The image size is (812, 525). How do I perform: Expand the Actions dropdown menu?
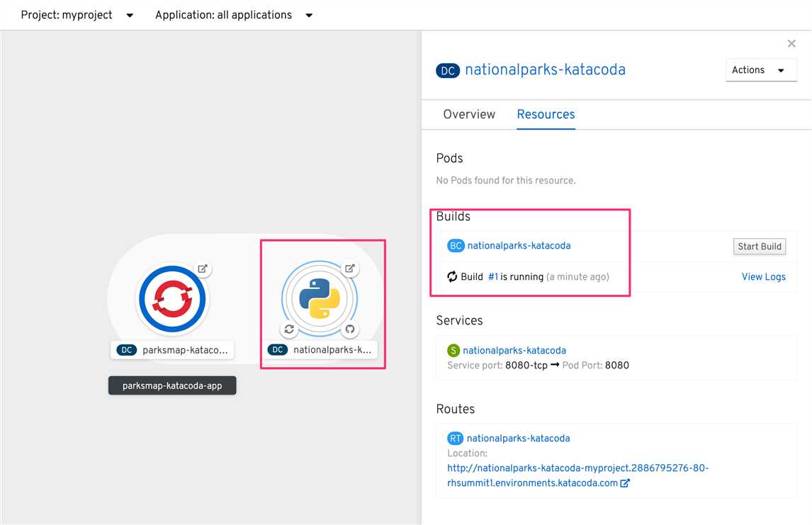point(761,70)
